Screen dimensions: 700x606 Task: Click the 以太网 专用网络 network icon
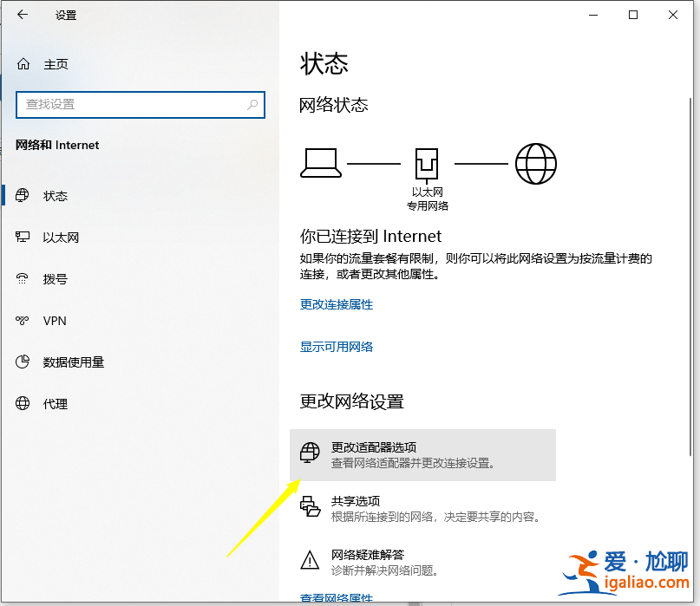click(426, 163)
